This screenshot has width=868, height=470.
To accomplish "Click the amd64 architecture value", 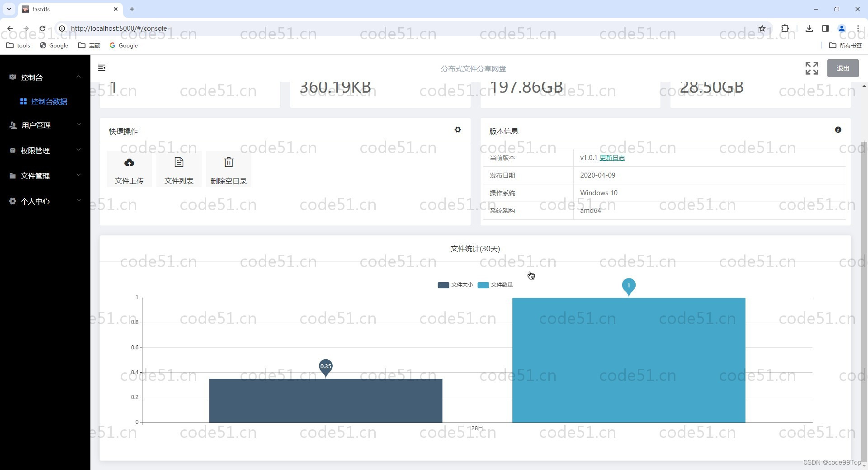I will 590,210.
